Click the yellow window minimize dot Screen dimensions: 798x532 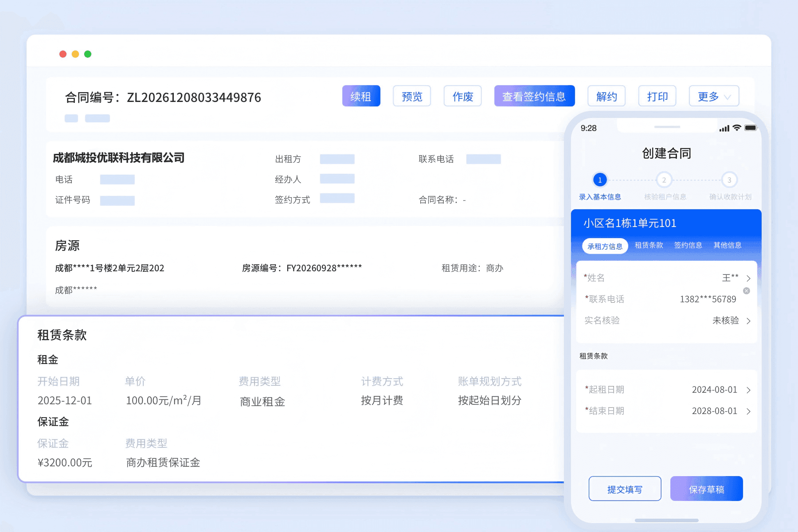pos(75,54)
